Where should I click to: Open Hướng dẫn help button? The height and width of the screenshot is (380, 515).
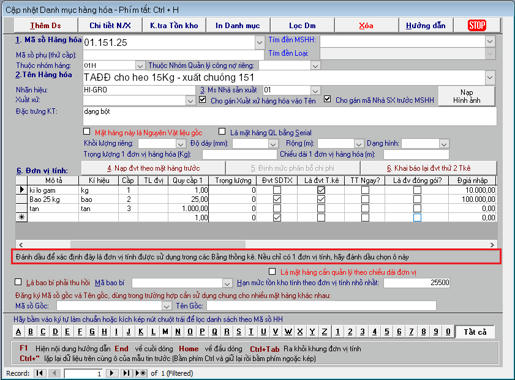(426, 25)
